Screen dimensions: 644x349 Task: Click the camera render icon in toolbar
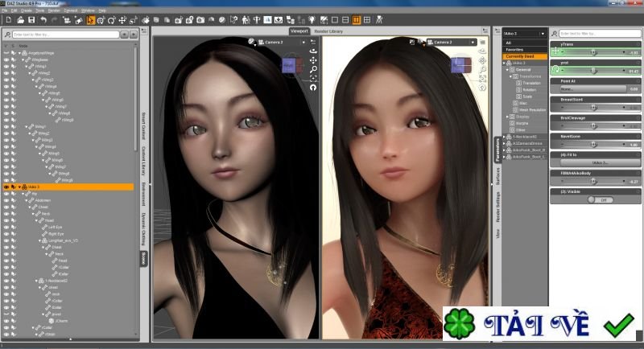pyautogui.click(x=200, y=19)
